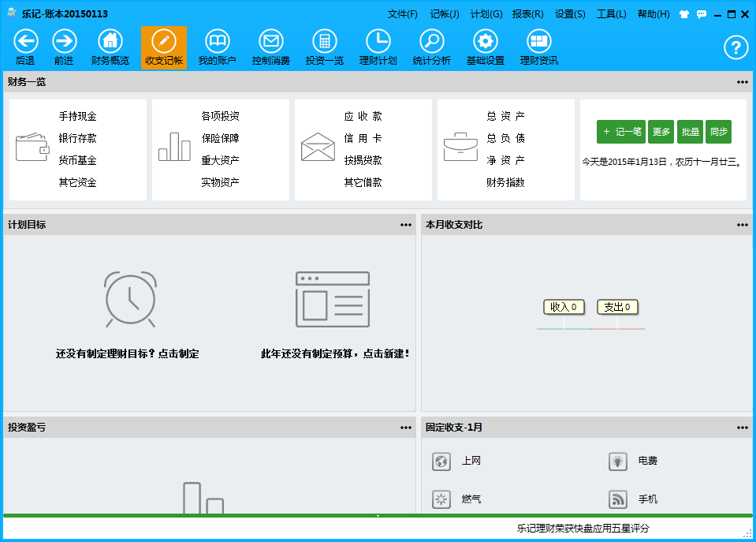Expand the 计划目标 panel options dots
756x542 pixels.
406,225
